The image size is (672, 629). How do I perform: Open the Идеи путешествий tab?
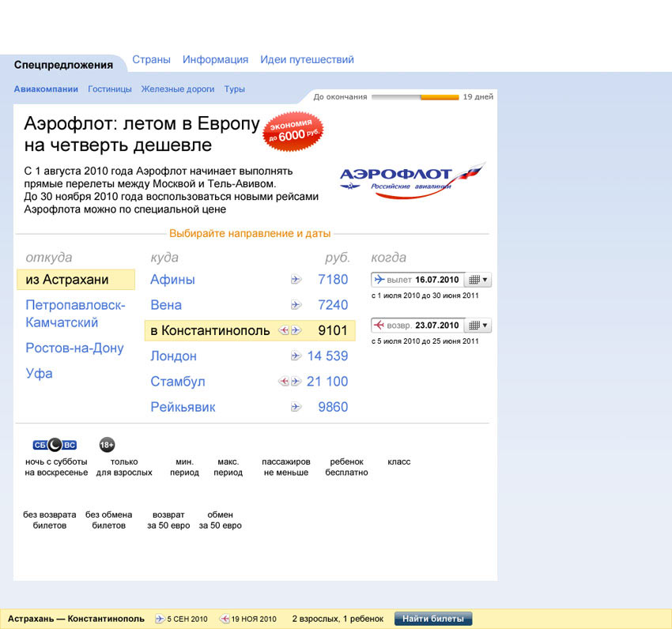tap(307, 60)
